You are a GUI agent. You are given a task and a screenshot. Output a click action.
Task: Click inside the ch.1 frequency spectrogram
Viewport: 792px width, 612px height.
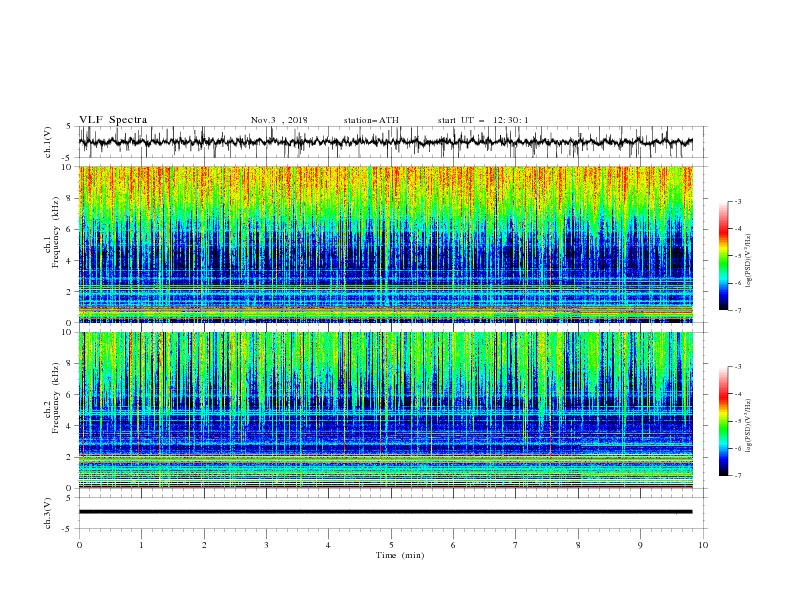pyautogui.click(x=385, y=244)
